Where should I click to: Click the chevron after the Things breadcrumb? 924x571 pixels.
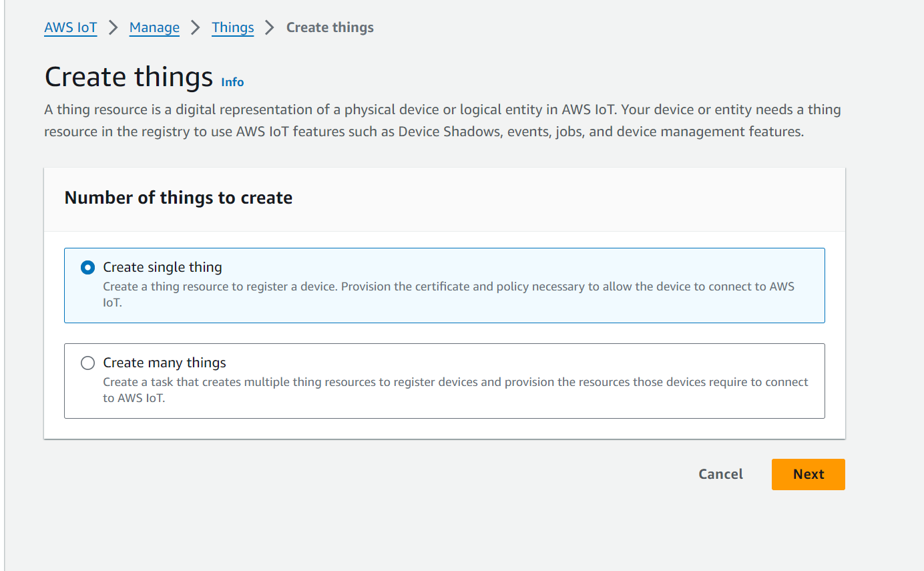(270, 27)
